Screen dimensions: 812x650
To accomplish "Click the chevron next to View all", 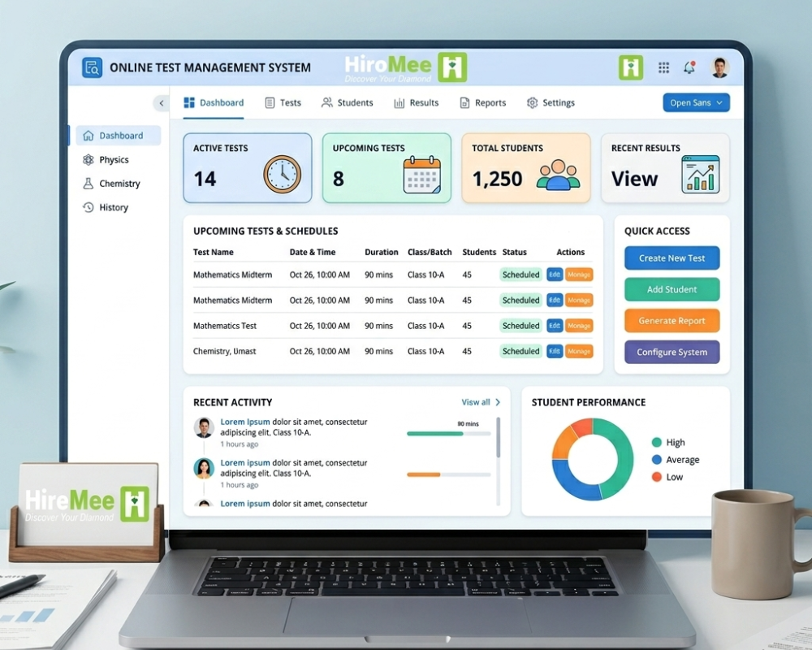I will click(x=498, y=402).
